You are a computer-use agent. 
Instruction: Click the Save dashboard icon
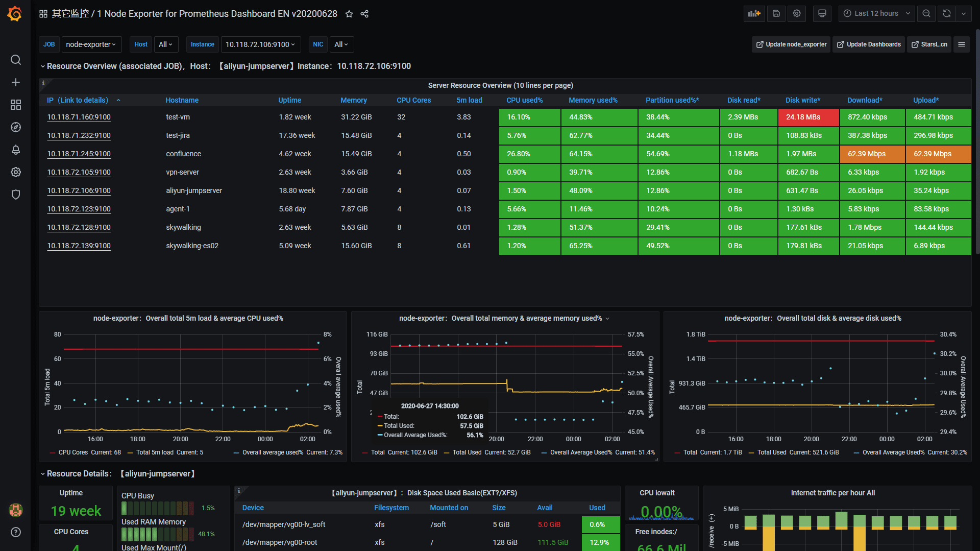[776, 13]
